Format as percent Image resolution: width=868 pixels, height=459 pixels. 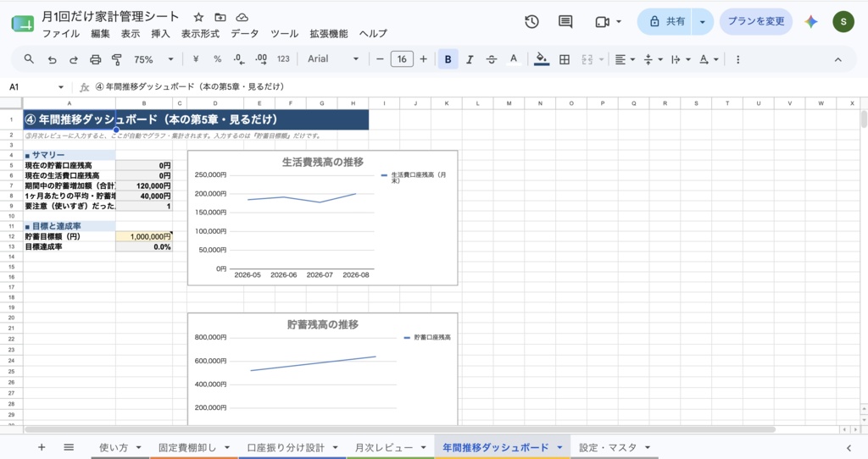[x=218, y=59]
